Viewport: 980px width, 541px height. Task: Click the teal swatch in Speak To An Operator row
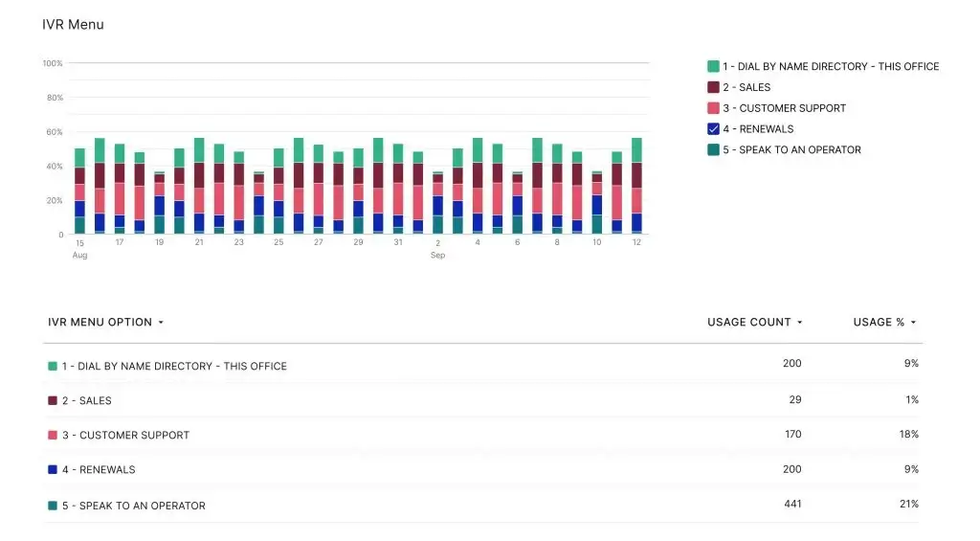coord(53,506)
